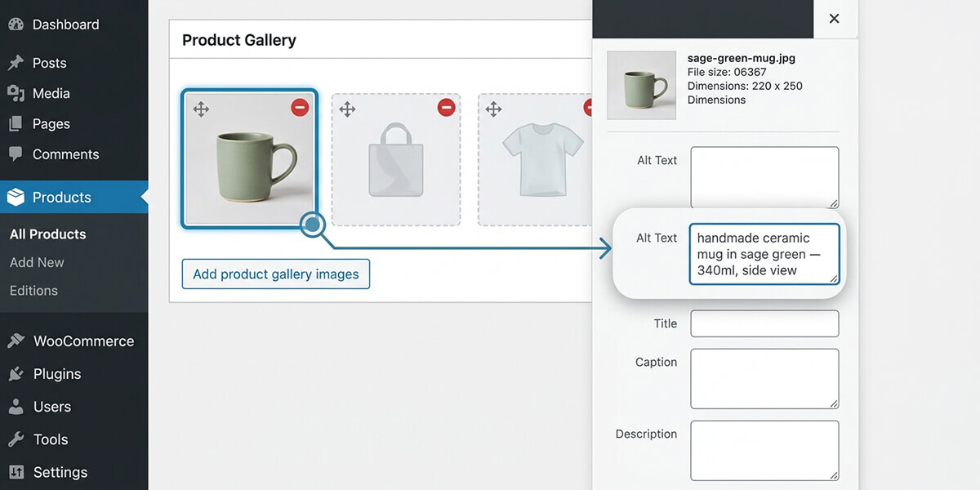Click the Comments speech bubble icon

[16, 154]
